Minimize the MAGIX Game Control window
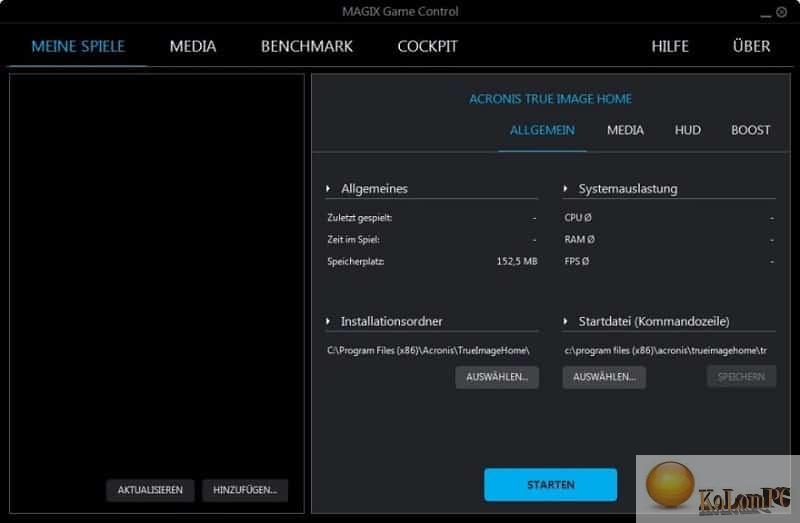 [x=765, y=14]
